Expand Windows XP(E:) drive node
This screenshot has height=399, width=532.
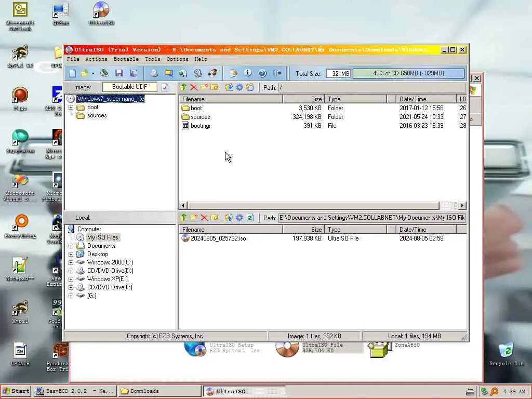71,279
